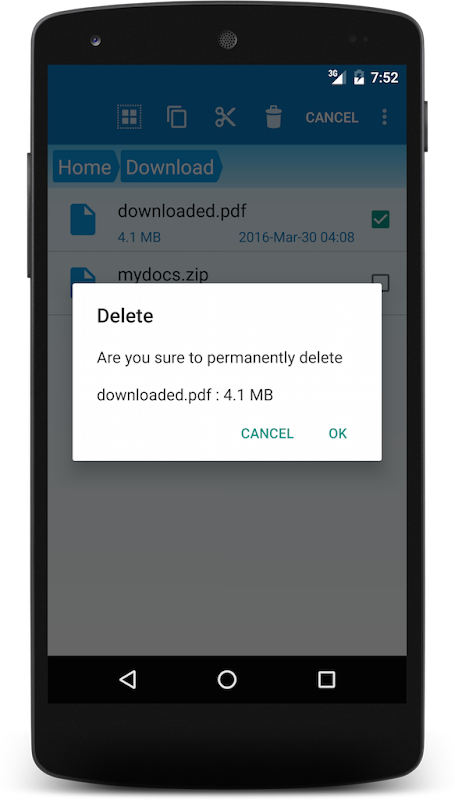
Task: Tap the recent apps square button
Action: [326, 679]
